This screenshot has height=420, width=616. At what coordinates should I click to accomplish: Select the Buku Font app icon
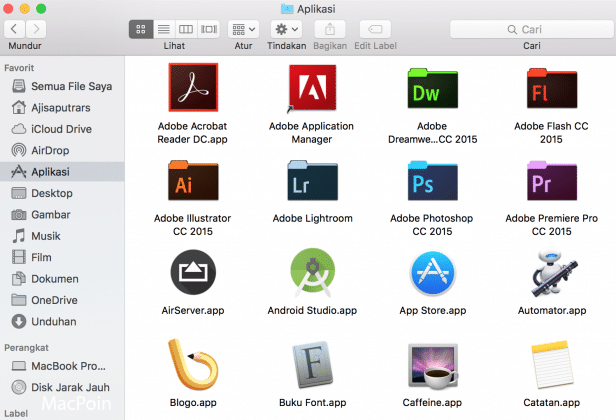tap(312, 365)
